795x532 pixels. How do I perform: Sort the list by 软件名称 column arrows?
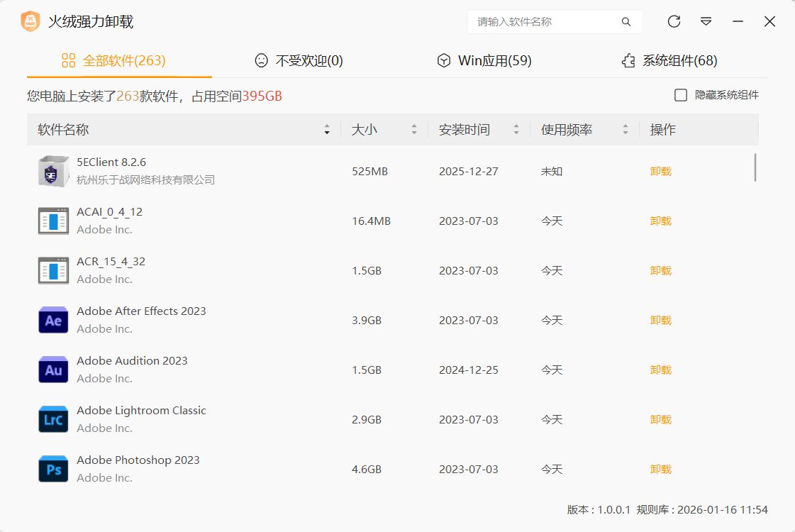tap(327, 130)
